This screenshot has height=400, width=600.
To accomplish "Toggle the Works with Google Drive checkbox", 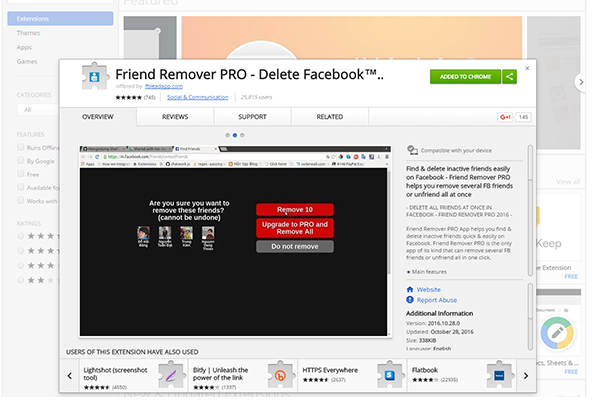I will click(21, 201).
